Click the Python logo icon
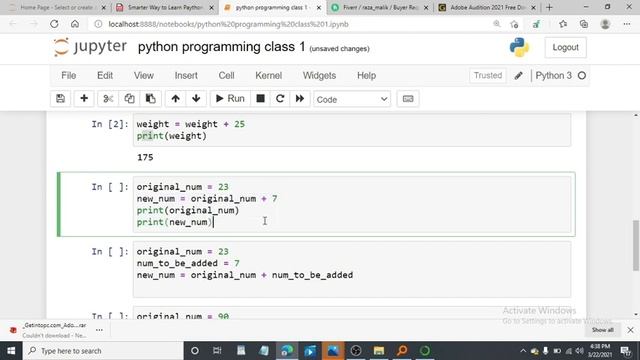 coord(519,47)
